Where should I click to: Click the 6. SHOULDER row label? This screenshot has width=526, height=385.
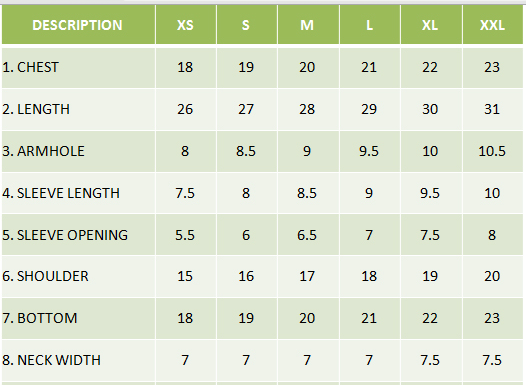[x=45, y=276]
